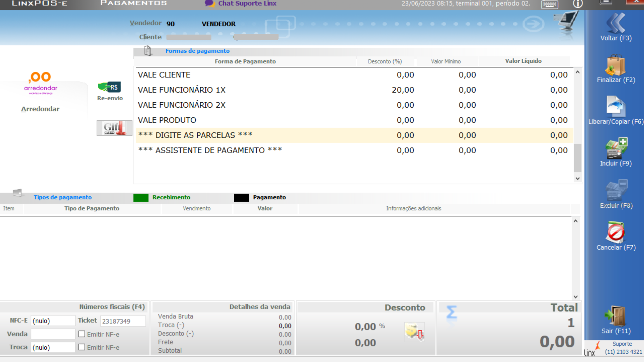The width and height of the screenshot is (644, 362).
Task: Click the Excluir (F8) payment icon
Action: point(616,190)
